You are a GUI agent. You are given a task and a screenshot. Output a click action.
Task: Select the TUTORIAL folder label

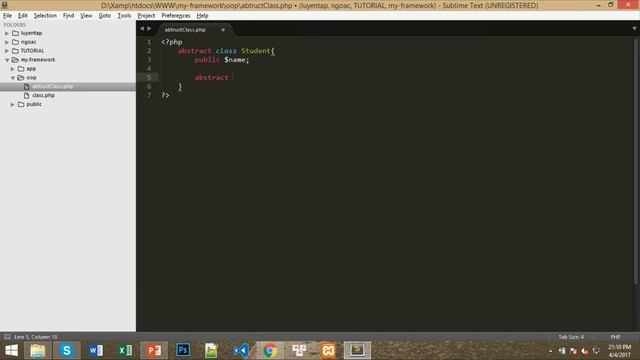[32, 51]
